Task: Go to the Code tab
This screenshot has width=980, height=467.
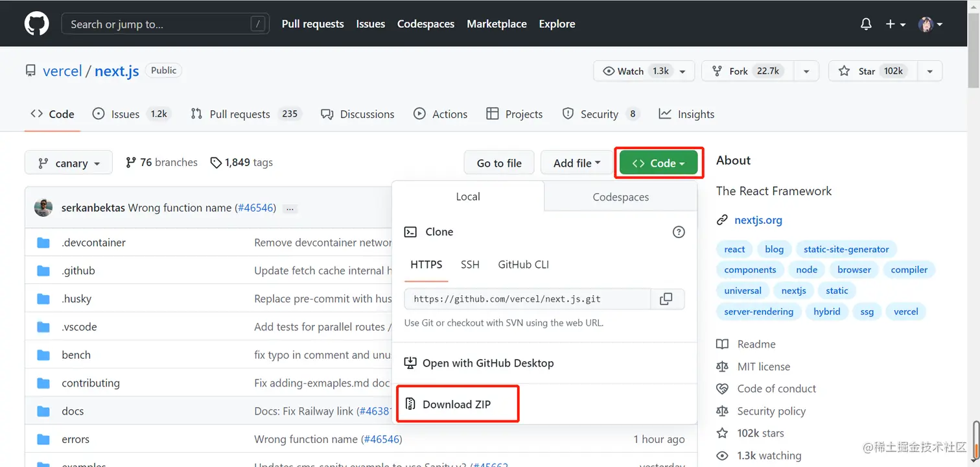Action: click(52, 114)
